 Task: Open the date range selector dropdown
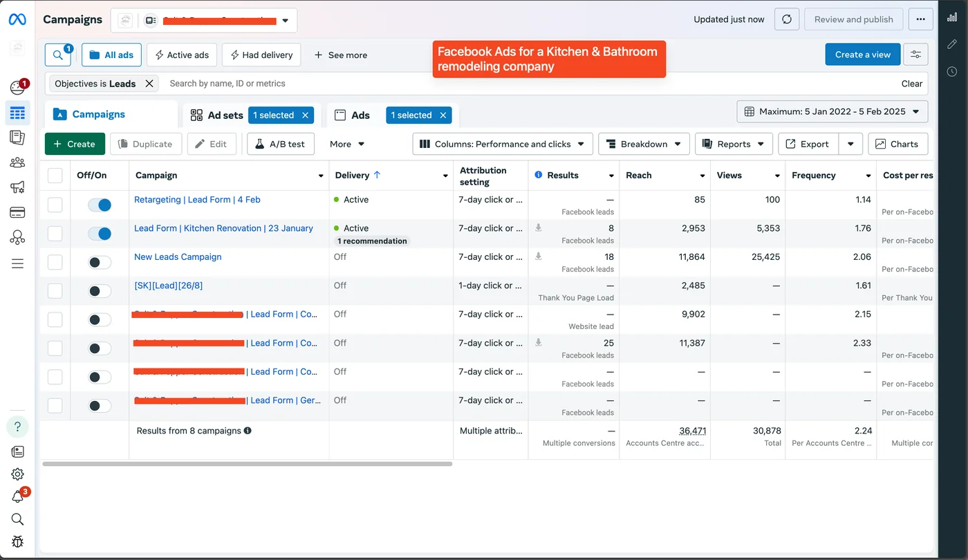click(832, 111)
